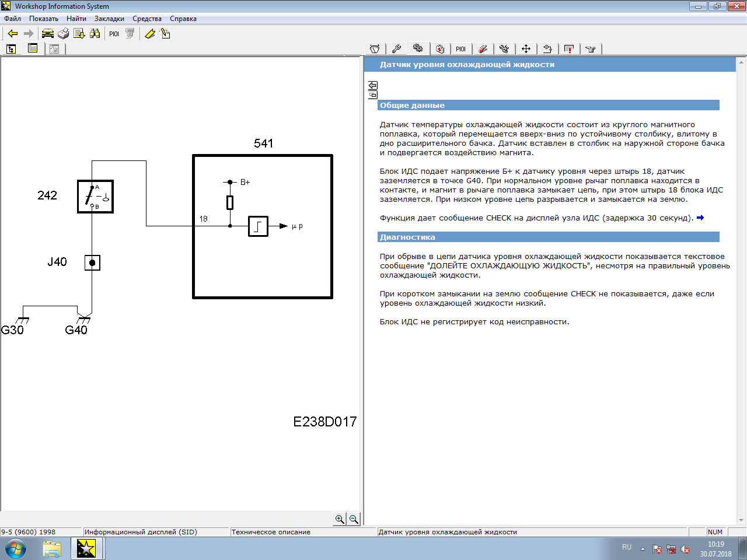Click the document with down arrow icon
The width and height of the screenshot is (747, 560).
coord(79,34)
